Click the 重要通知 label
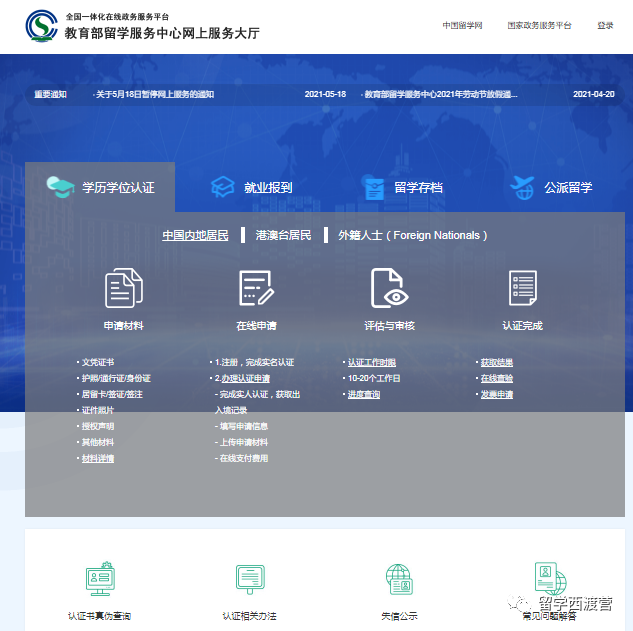Viewport: 633px width, 631px height. click(50, 94)
